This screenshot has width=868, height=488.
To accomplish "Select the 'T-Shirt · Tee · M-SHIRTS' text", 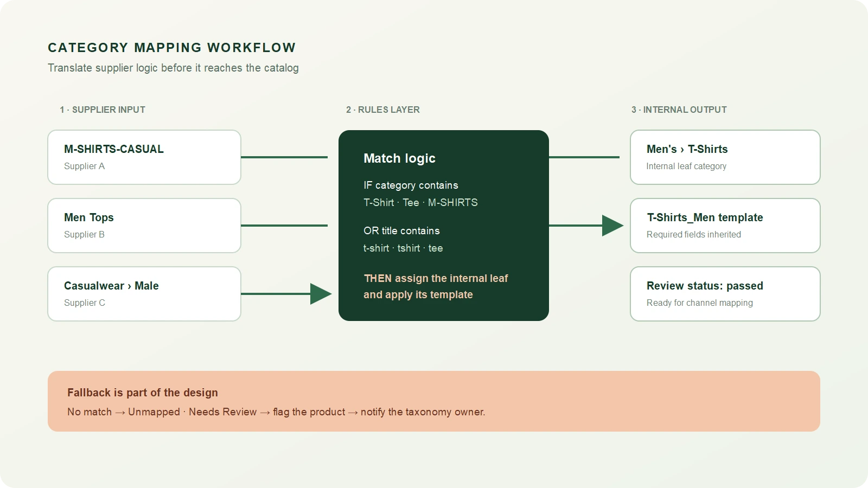I will [420, 203].
